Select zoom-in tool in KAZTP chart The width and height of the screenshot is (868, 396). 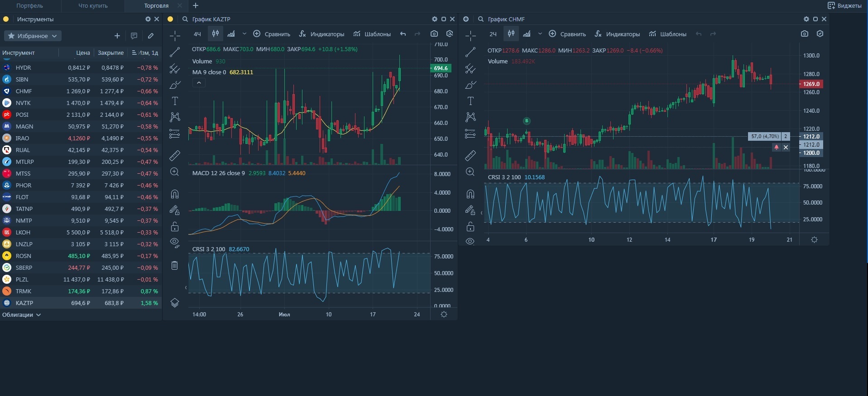(175, 172)
